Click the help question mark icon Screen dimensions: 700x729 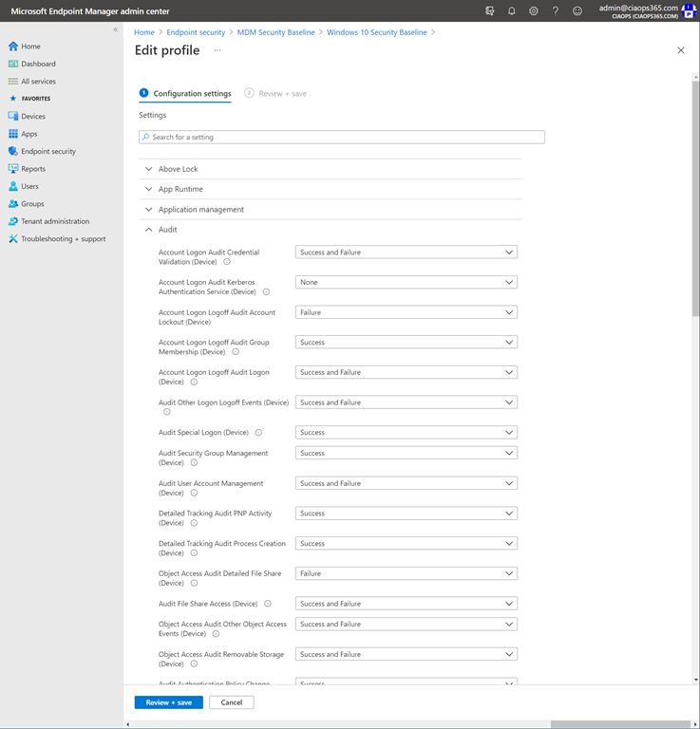coord(556,11)
